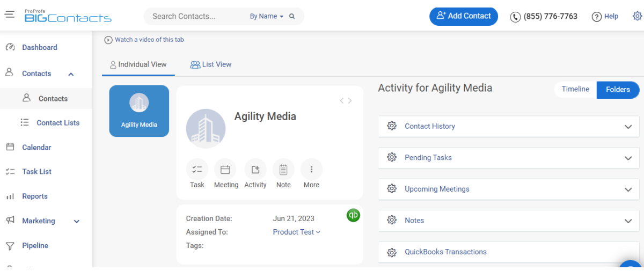The width and height of the screenshot is (644, 278).
Task: Expand the Pending Tasks folder chevron
Action: tap(628, 158)
